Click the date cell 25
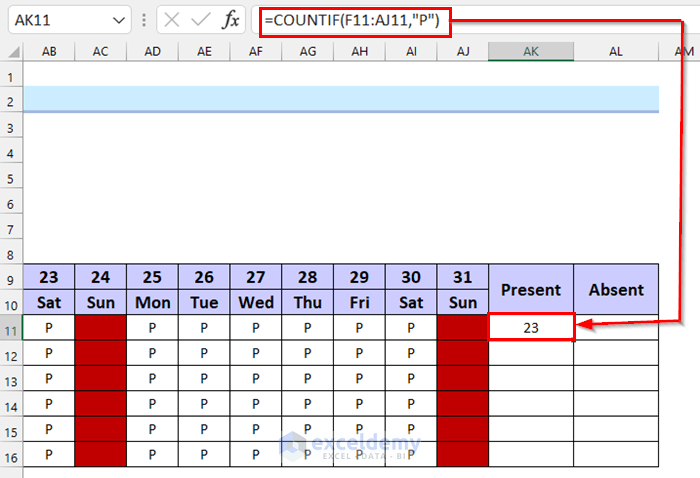Screen dimensions: 700x478 pos(152,277)
